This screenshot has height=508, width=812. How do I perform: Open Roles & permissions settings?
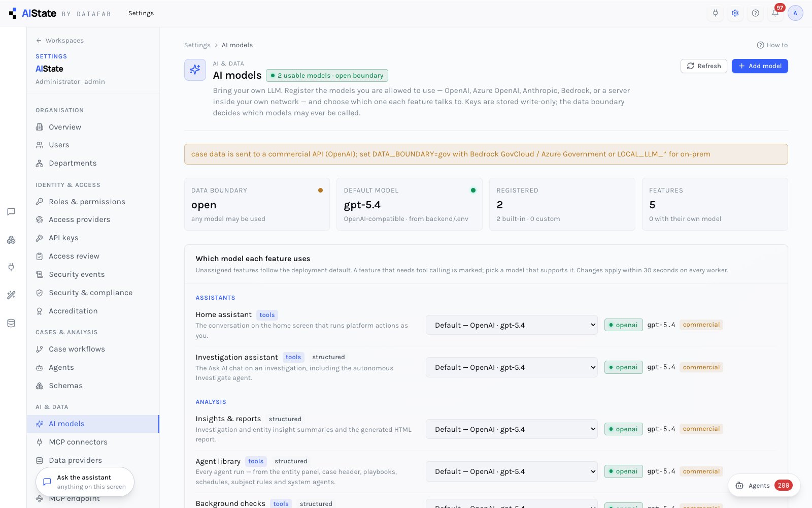[93, 202]
